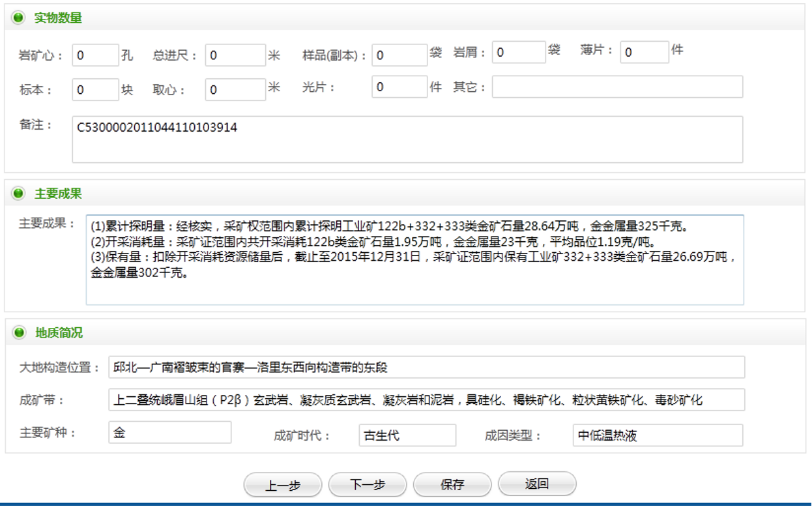The height and width of the screenshot is (511, 812).
Task: Focus the 光片 input box
Action: pos(399,87)
